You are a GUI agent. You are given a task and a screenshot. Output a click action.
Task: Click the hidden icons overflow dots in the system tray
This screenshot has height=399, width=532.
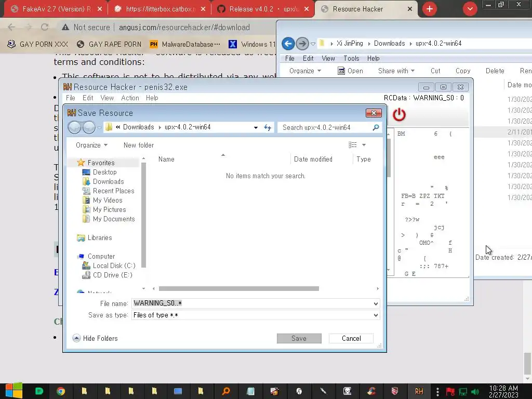click(x=437, y=392)
